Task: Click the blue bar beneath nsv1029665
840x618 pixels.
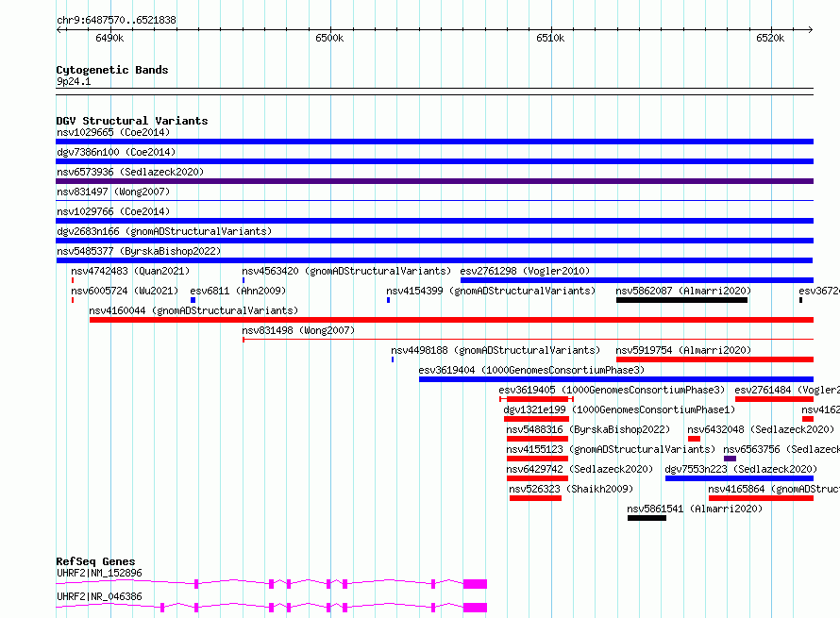Action: (x=434, y=142)
